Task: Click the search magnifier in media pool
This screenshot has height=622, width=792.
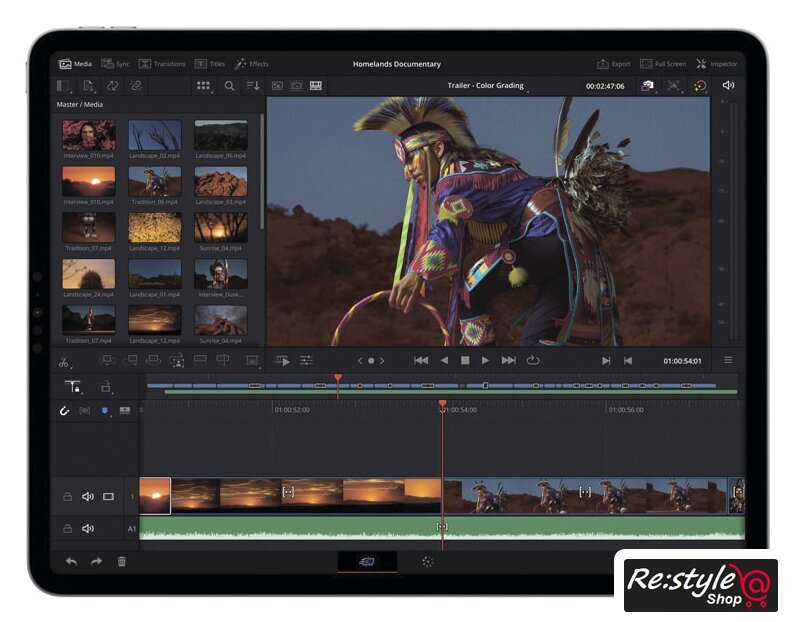Action: coord(229,86)
